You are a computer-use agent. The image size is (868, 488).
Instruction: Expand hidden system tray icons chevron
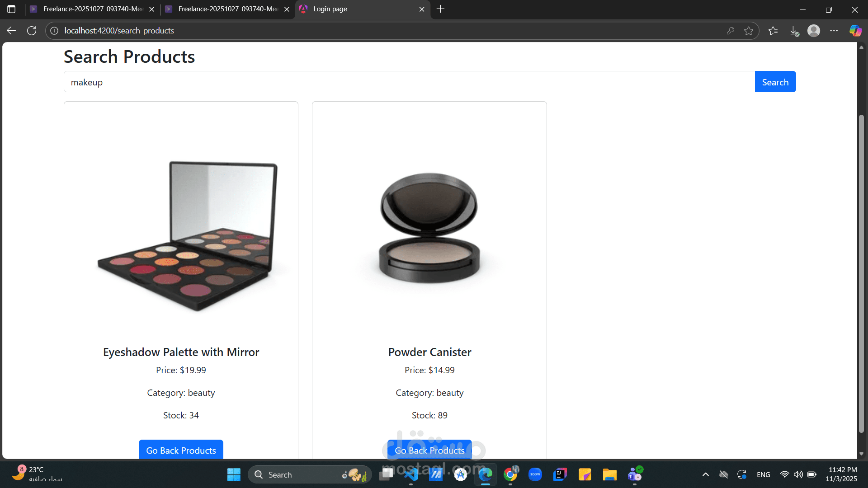point(705,474)
